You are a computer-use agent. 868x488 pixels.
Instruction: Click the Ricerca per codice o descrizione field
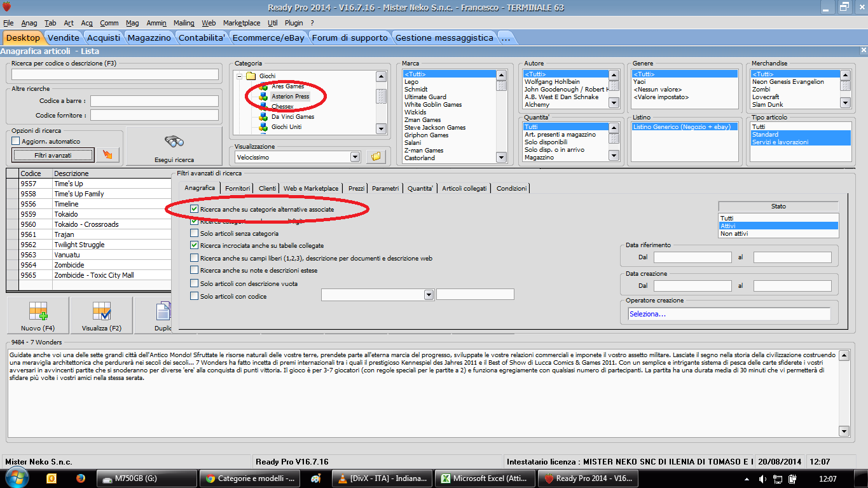115,74
